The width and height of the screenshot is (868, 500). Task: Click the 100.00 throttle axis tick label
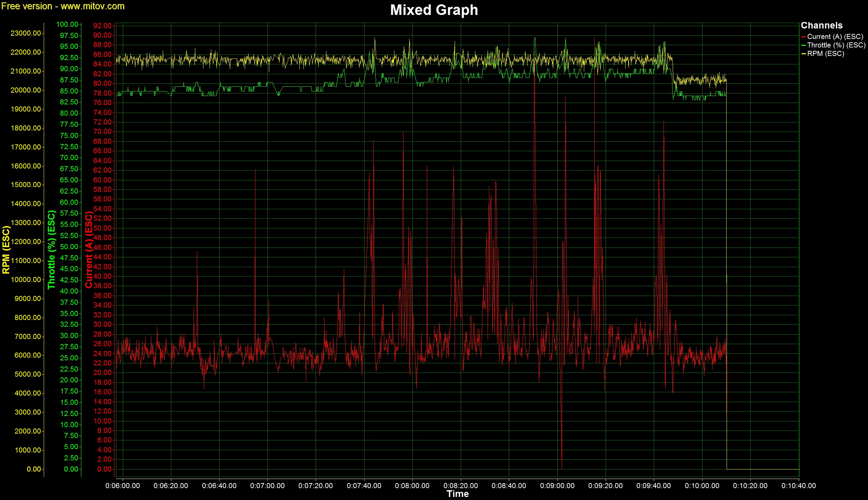(67, 24)
